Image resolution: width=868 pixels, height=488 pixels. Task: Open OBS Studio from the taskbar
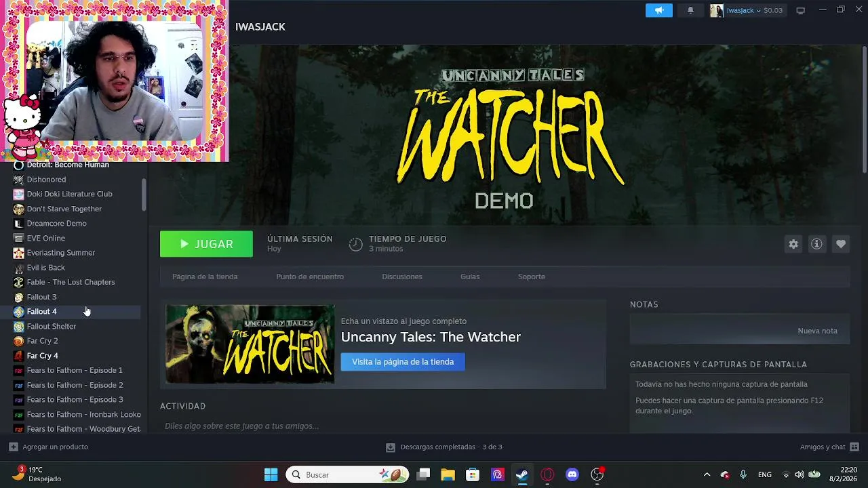pyautogui.click(x=597, y=474)
